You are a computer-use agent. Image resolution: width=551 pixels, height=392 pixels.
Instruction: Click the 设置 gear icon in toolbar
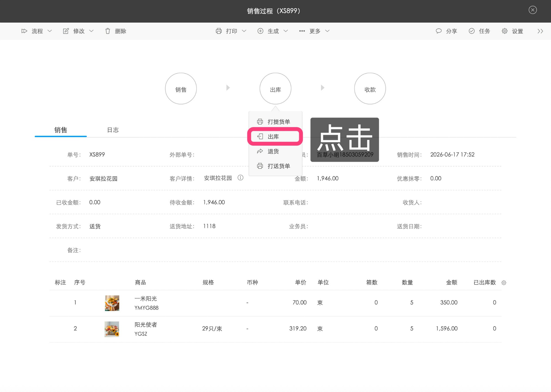[x=505, y=31]
